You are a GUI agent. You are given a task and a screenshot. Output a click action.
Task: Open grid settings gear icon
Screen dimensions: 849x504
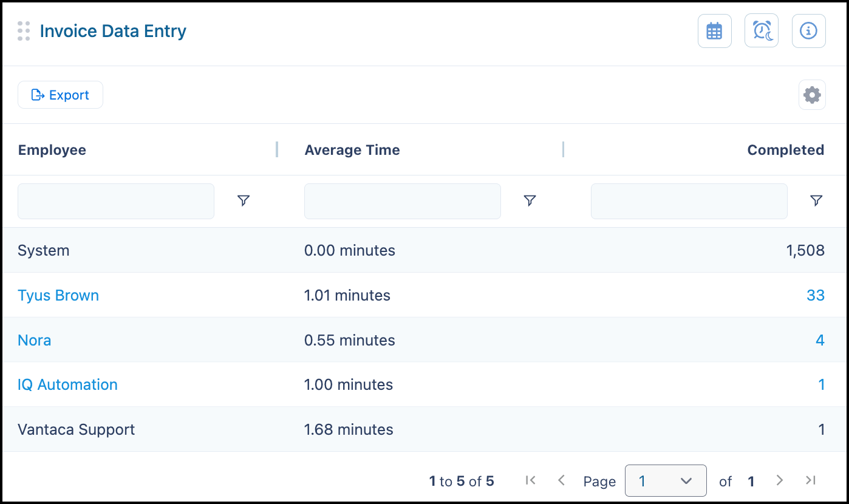(812, 95)
